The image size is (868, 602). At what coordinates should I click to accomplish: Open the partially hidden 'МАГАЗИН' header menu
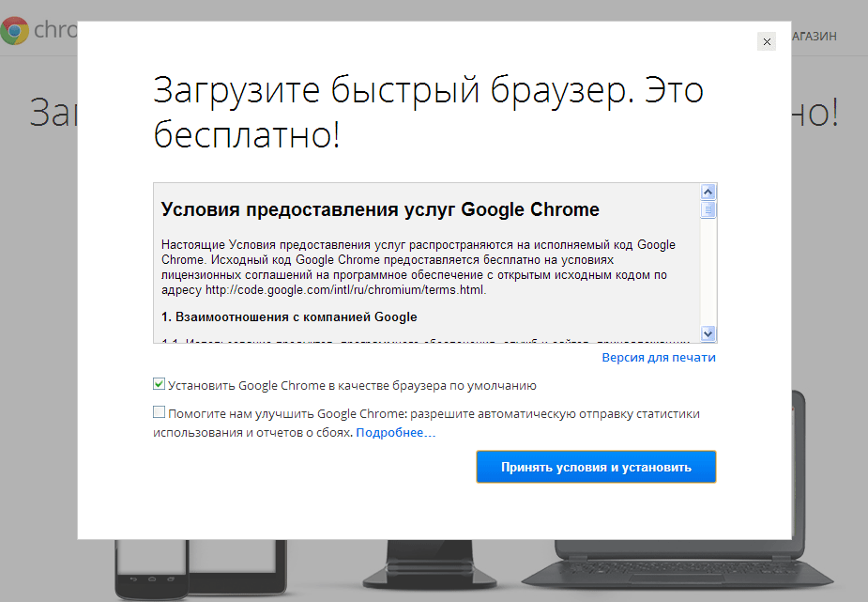pyautogui.click(x=815, y=37)
